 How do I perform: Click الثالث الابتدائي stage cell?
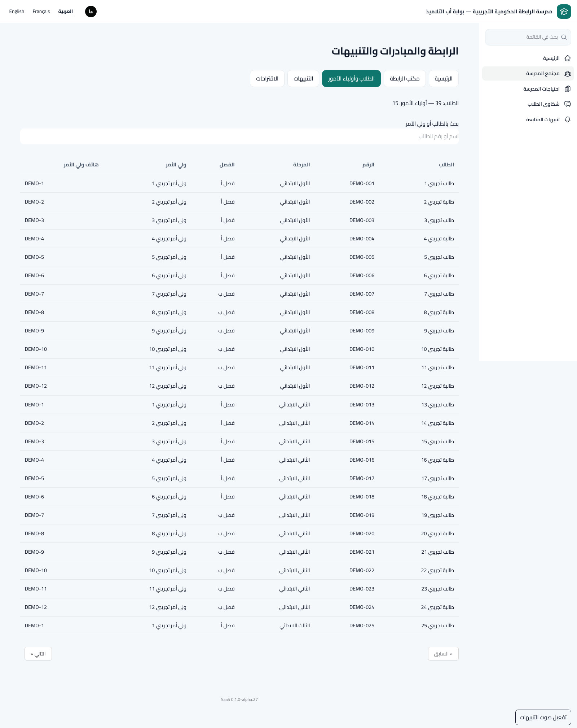[295, 625]
